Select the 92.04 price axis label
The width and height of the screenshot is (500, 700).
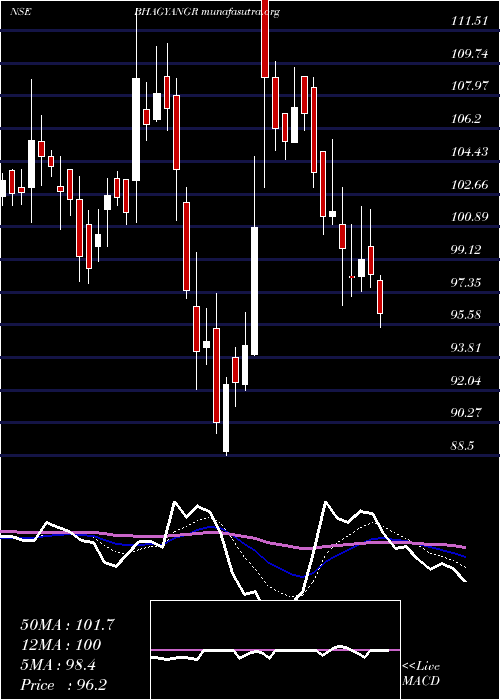click(466, 380)
